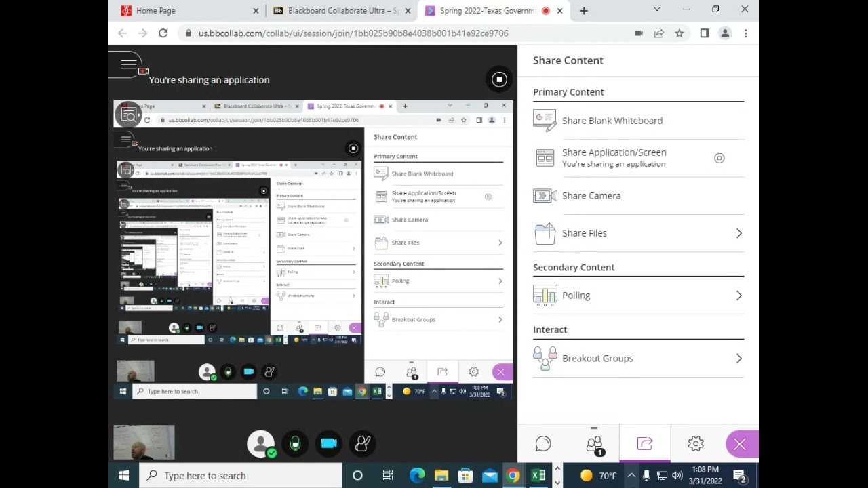Viewport: 868px width, 488px height.
Task: Toggle the browser side panel icon
Action: click(x=705, y=33)
